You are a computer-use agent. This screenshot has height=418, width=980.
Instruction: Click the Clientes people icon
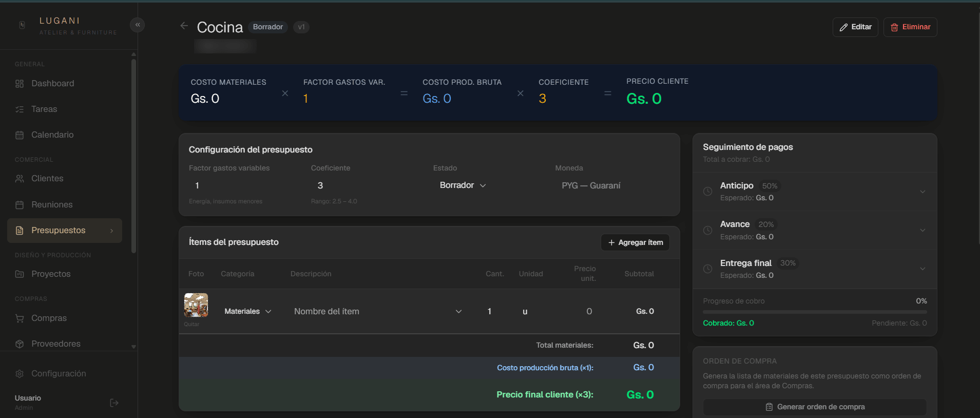coord(20,179)
